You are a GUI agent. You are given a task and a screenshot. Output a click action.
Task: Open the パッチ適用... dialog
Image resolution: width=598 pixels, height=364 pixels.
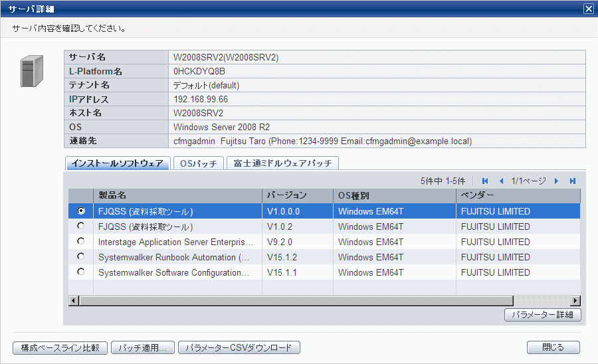[x=143, y=347]
